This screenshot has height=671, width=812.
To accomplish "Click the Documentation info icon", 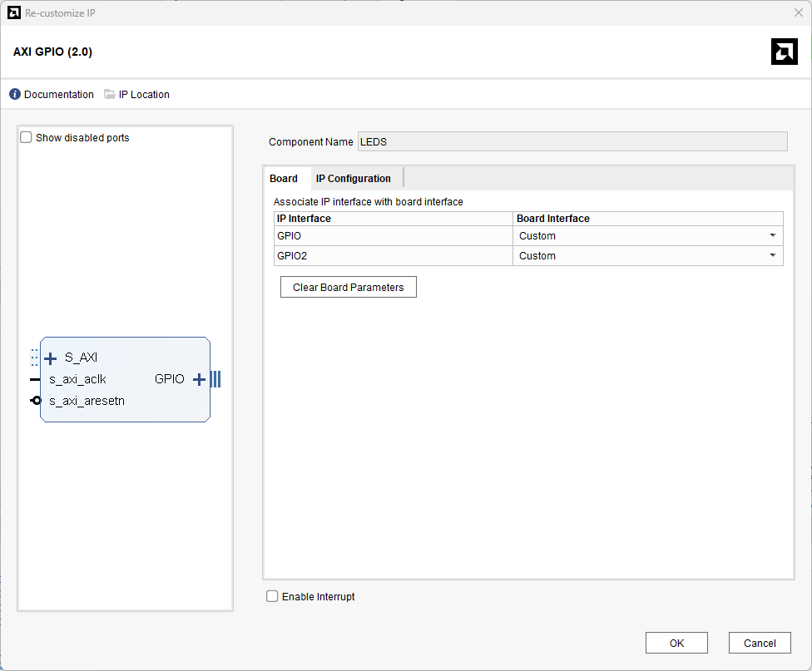I will [15, 95].
